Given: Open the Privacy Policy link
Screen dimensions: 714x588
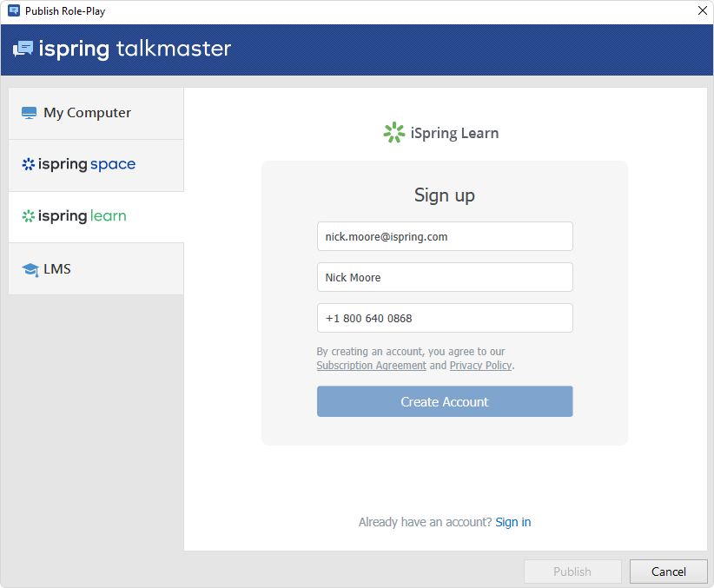Looking at the screenshot, I should coord(480,366).
